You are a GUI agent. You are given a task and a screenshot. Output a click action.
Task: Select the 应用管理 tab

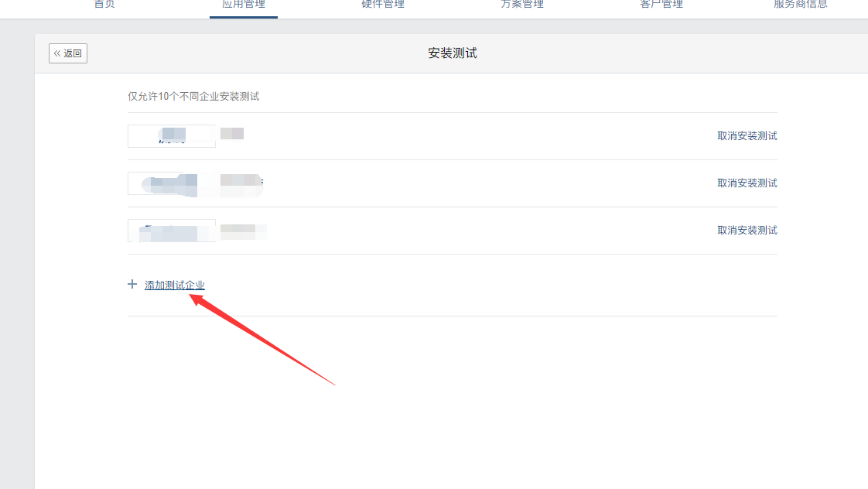[244, 5]
